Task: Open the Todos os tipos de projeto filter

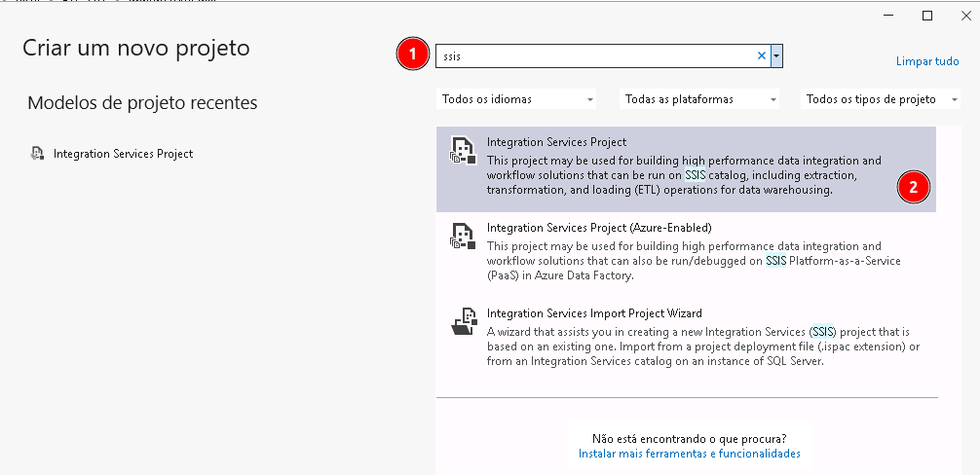Action: tap(881, 99)
